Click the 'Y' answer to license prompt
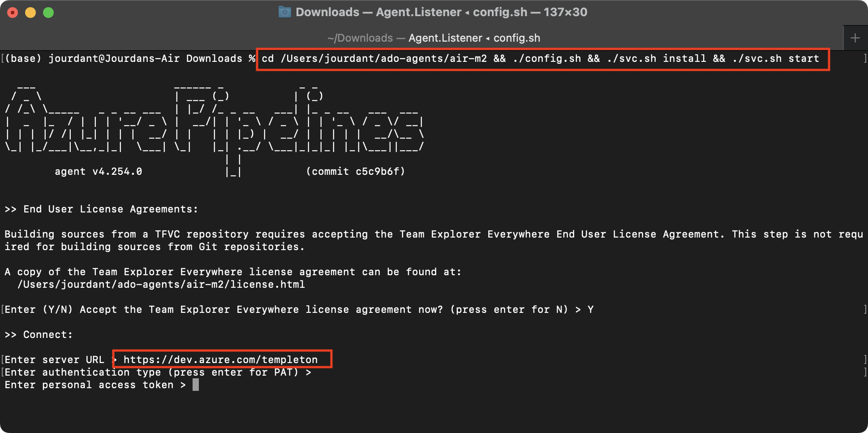 pos(590,310)
